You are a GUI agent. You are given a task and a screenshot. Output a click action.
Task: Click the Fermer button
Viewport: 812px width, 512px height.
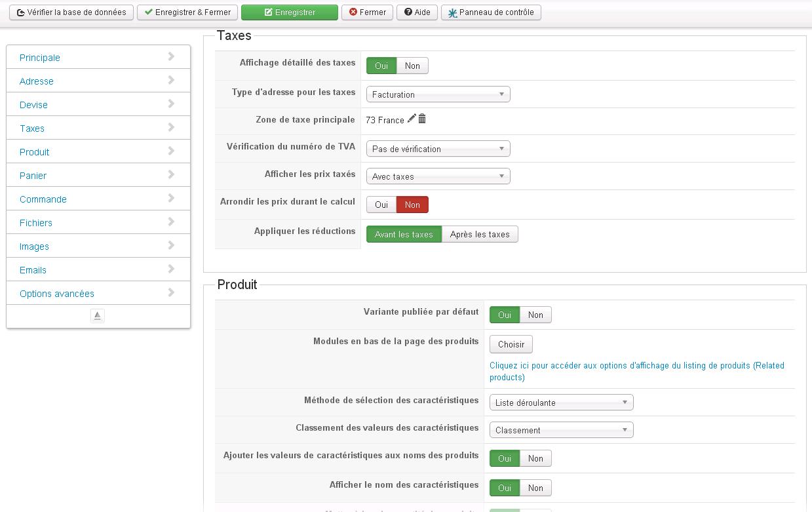coord(367,12)
